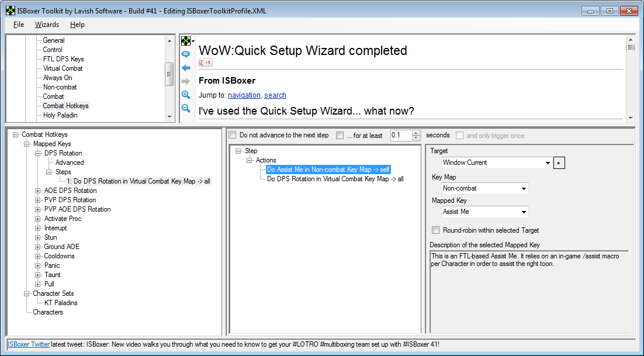Expand the Stun node
The image size is (644, 356).
coord(38,237)
